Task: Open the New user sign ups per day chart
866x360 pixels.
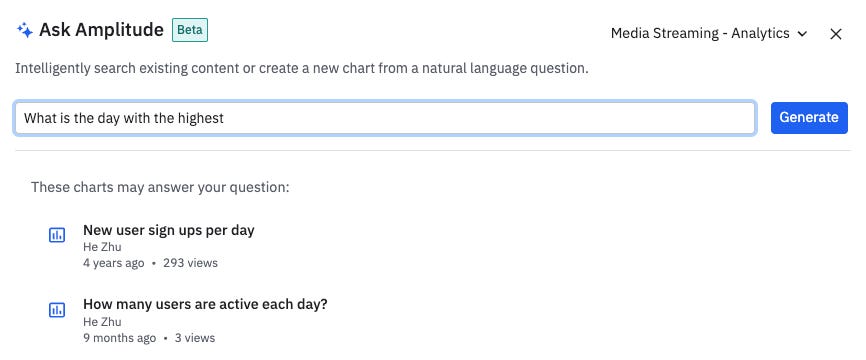Action: tap(168, 230)
